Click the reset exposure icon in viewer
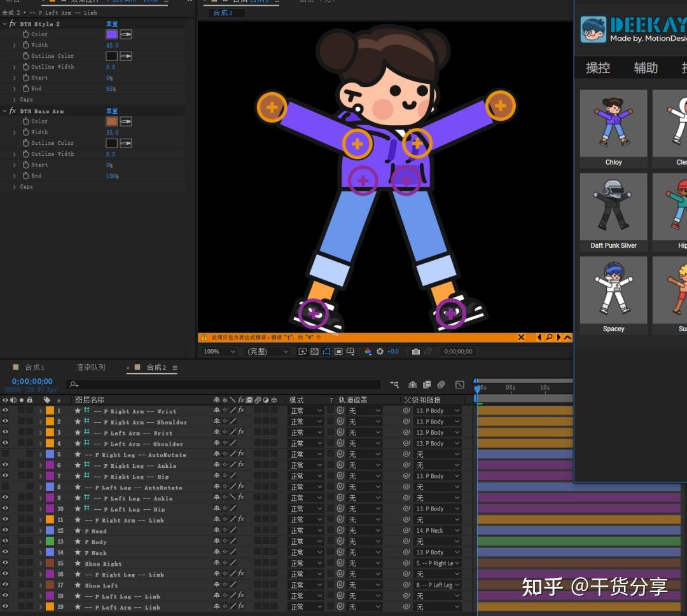This screenshot has width=687, height=616. coord(380,352)
